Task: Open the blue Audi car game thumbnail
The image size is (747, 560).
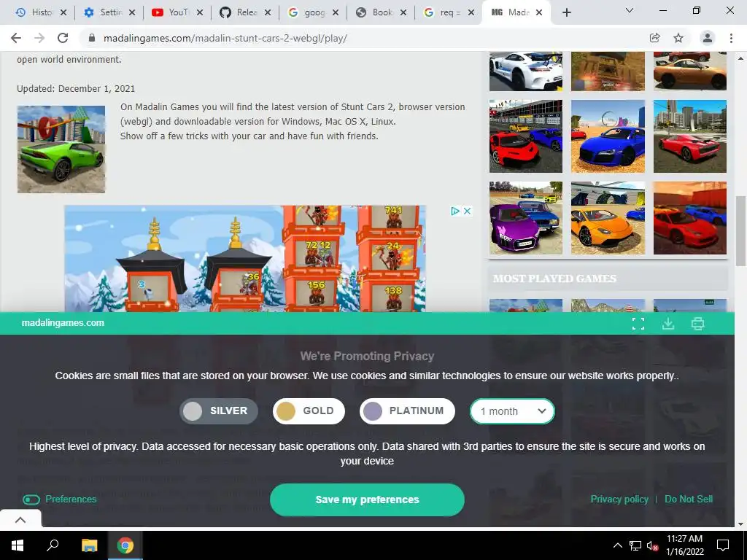Action: [x=608, y=136]
